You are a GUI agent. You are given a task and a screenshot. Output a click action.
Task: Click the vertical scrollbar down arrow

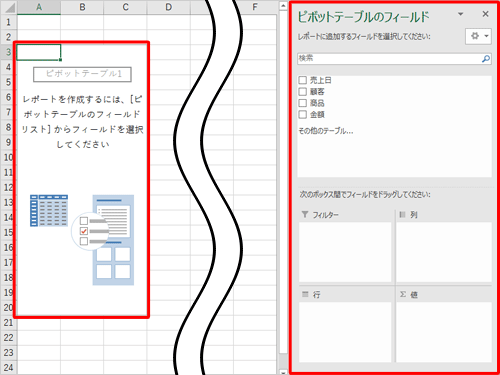point(283,372)
